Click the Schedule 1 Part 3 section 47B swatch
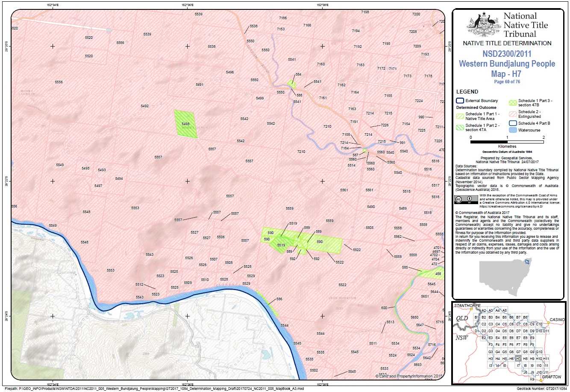Viewport: 570px width, 392px height. pyautogui.click(x=513, y=102)
